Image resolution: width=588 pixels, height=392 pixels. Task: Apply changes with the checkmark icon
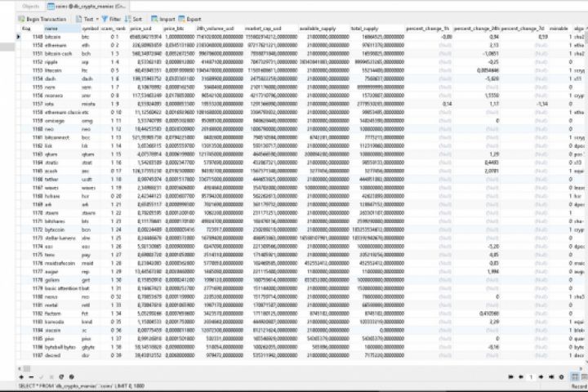[x=42, y=377]
